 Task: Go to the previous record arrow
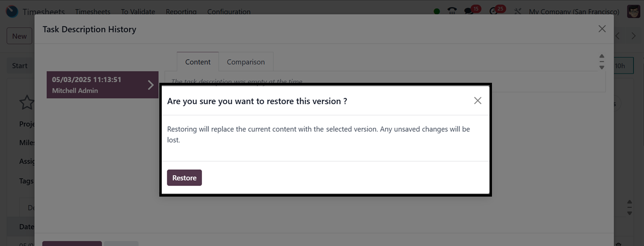point(617,36)
